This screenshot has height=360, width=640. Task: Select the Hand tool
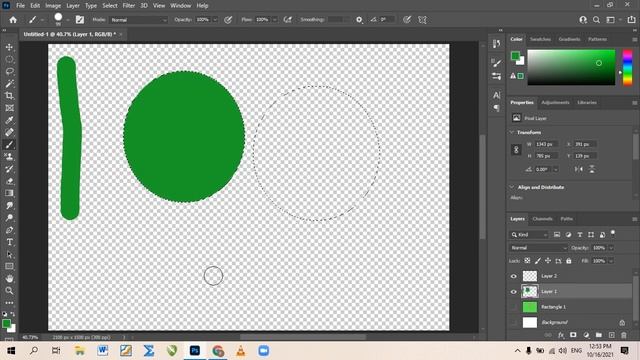click(x=9, y=279)
